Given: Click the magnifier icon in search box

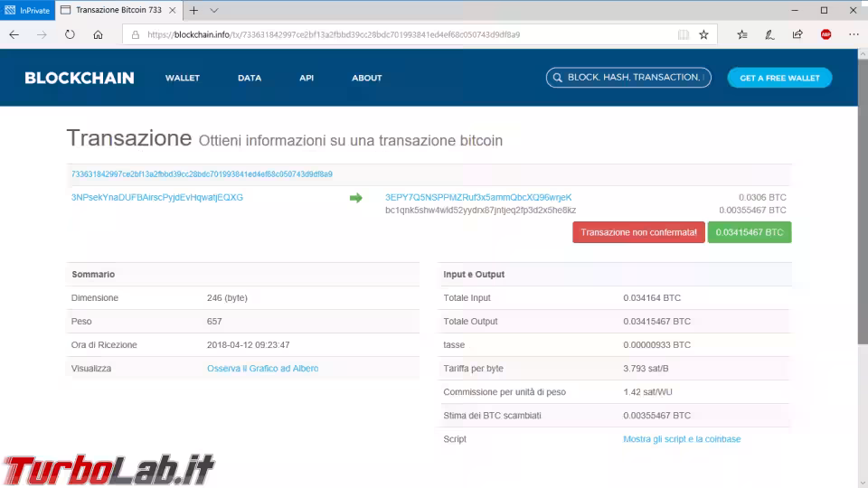Looking at the screenshot, I should coord(558,78).
